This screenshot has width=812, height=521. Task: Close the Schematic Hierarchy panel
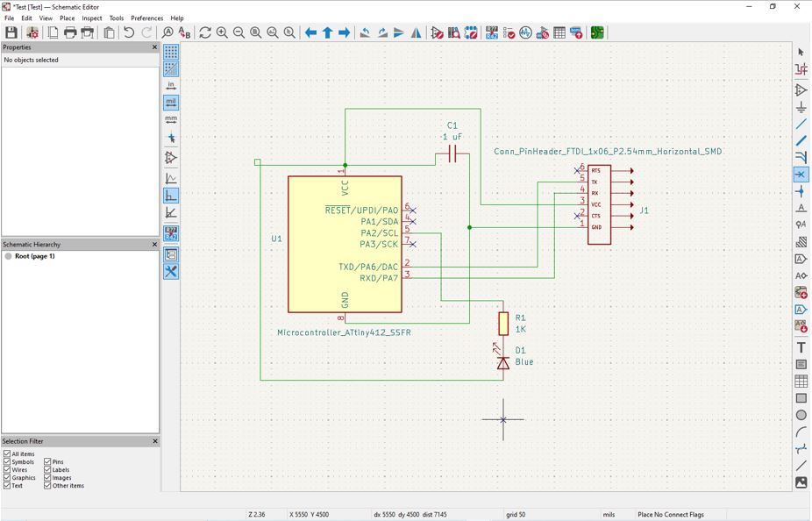click(x=155, y=245)
